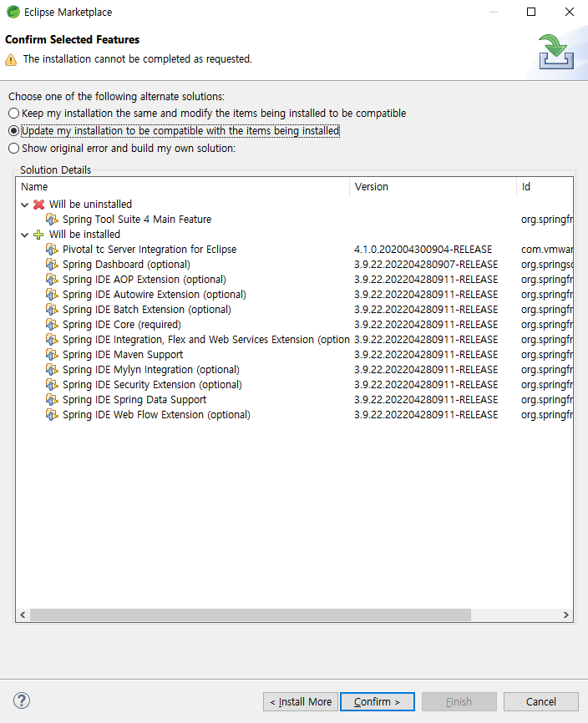
Task: Select Show original error and build own solution
Action: [122, 149]
